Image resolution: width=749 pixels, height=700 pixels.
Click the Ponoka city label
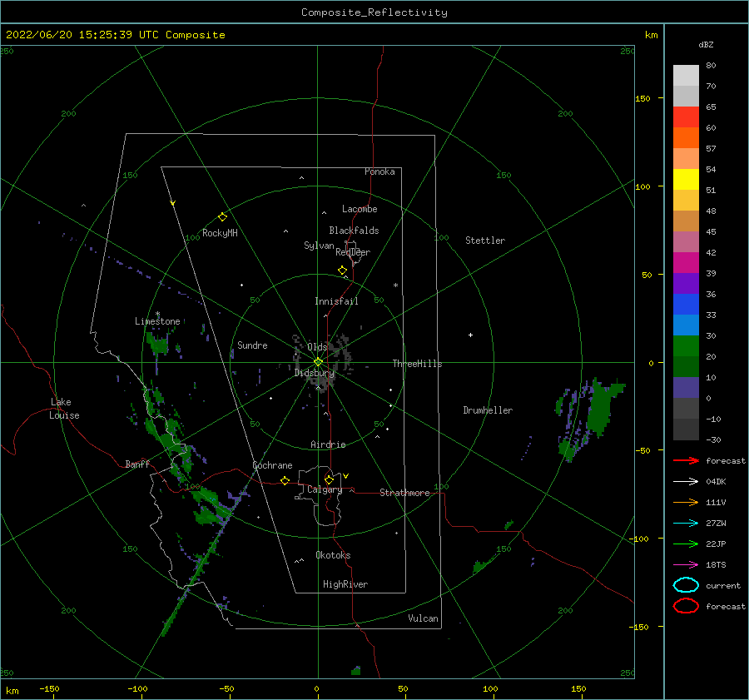click(379, 171)
